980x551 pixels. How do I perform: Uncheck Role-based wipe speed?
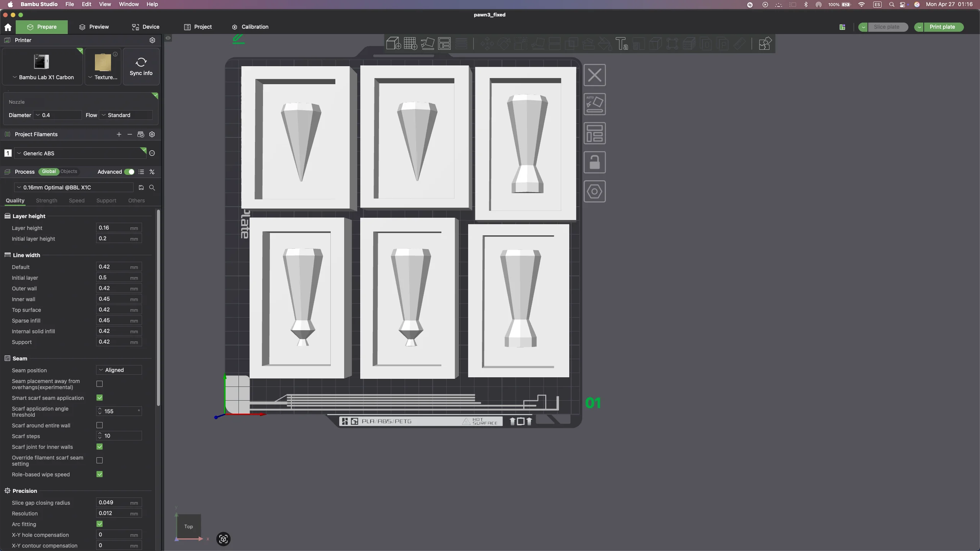(100, 474)
